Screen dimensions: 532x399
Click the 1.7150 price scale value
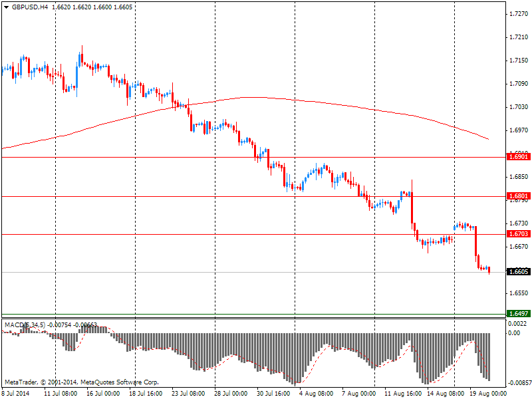pos(519,61)
